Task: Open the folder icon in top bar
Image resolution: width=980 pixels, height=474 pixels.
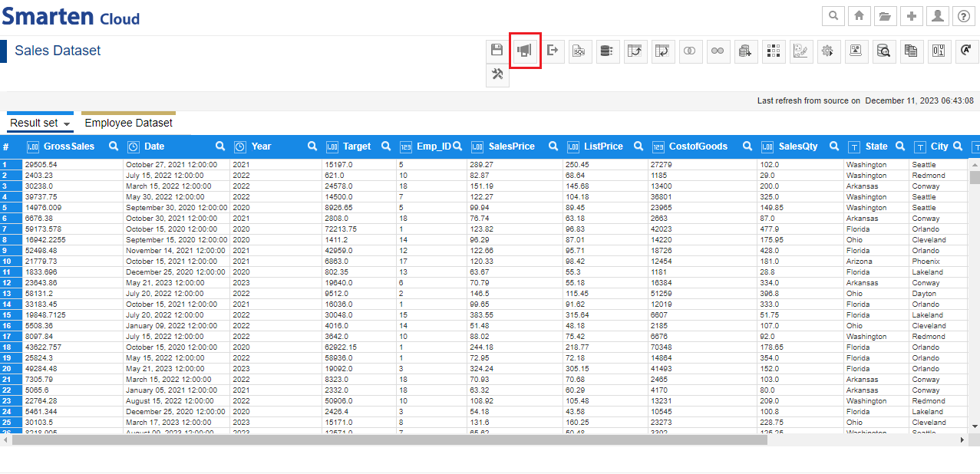Action: [886, 16]
